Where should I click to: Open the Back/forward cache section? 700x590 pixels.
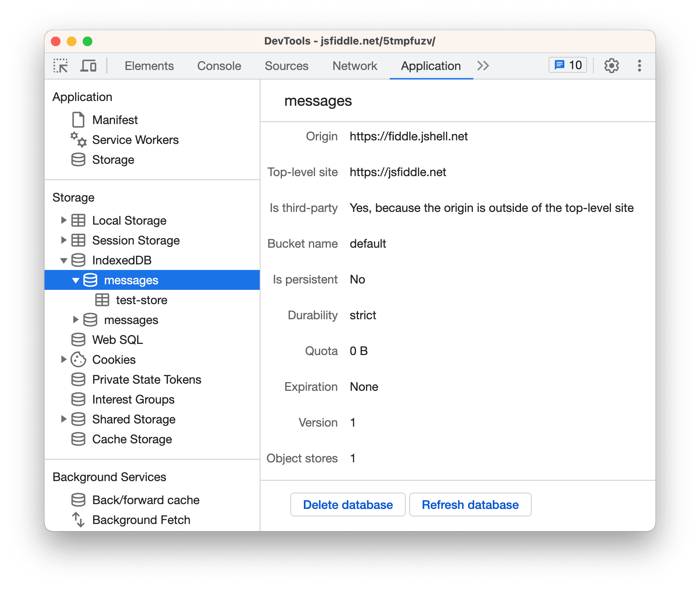click(x=146, y=500)
